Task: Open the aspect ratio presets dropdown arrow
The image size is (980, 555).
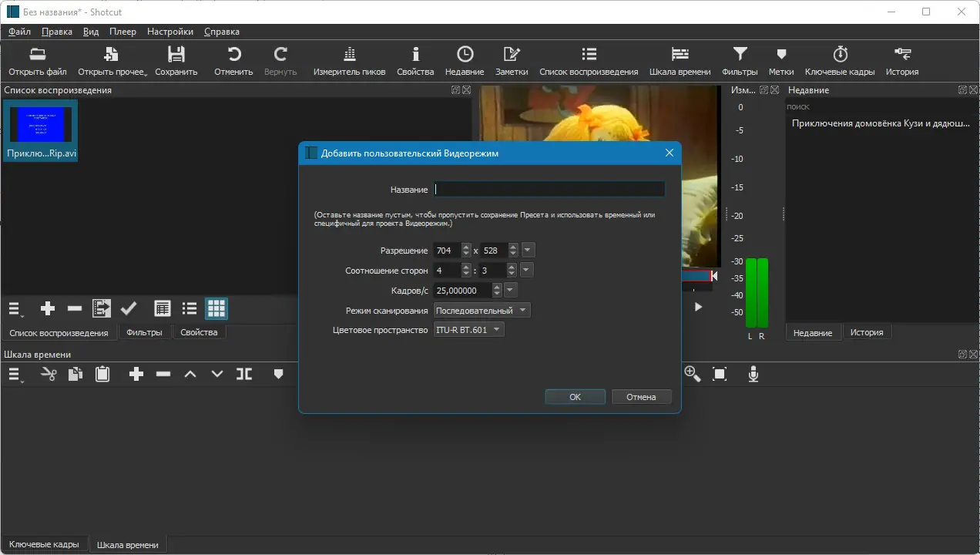Action: [x=527, y=270]
